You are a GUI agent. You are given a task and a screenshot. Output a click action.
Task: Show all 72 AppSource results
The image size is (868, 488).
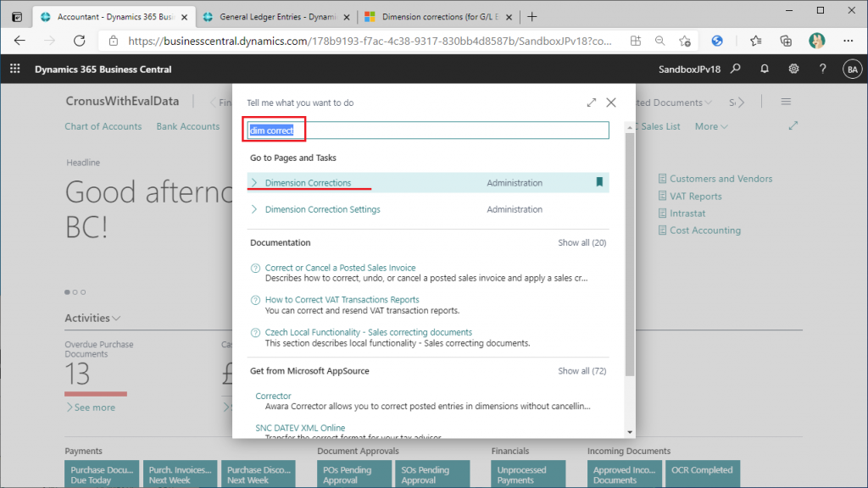click(x=581, y=371)
